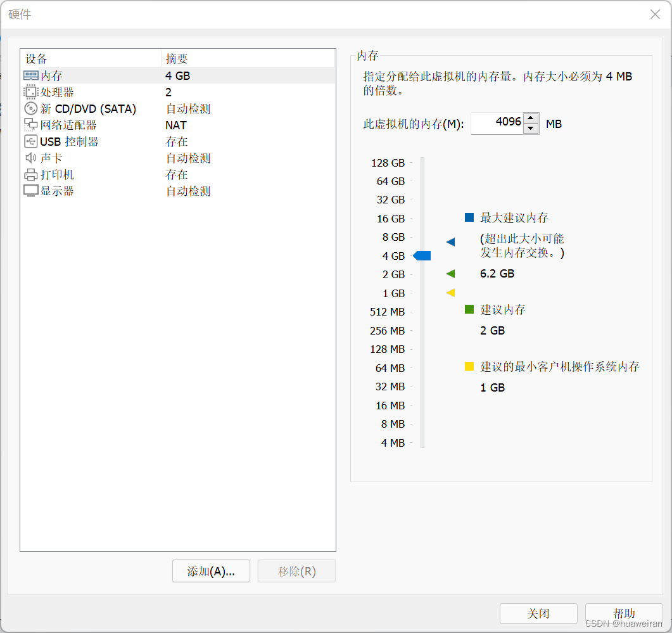Click the processor summary value 2
Screen dimensions: 672x633
click(x=168, y=93)
